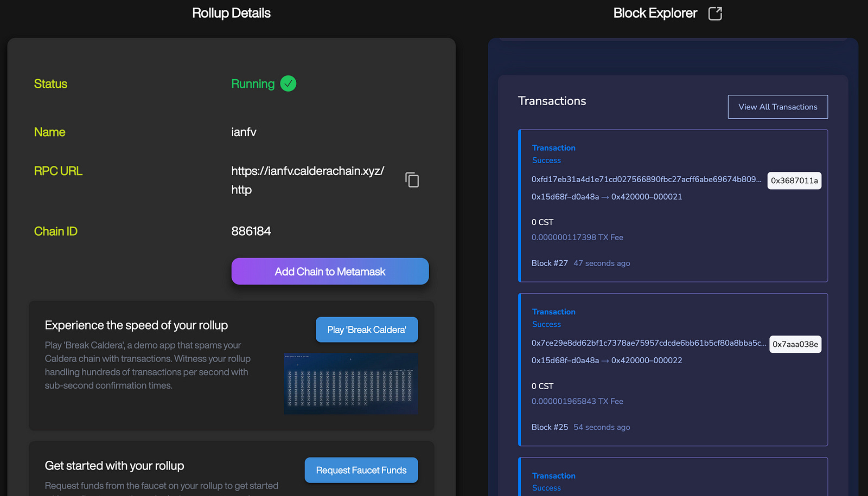Click the 0.000000117398 TX Fee text
The image size is (868, 496).
coord(577,237)
